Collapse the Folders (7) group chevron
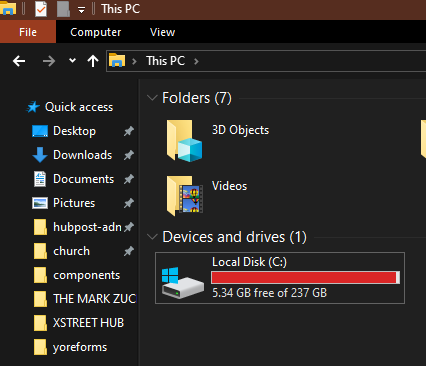 point(152,98)
